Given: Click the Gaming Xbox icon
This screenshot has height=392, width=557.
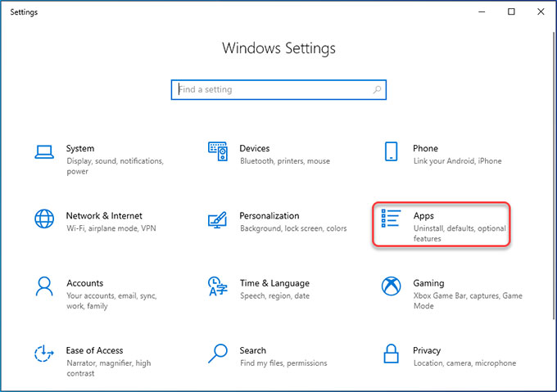Looking at the screenshot, I should pos(391,286).
